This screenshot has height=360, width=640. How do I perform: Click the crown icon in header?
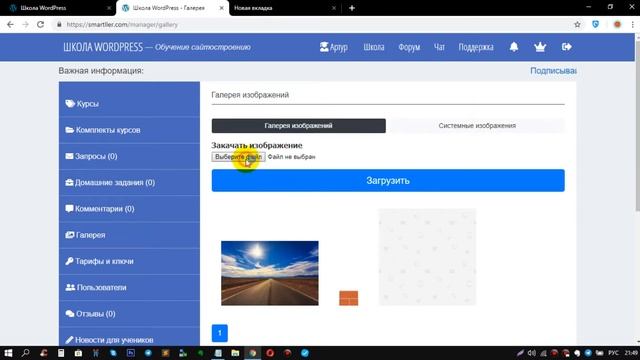click(x=540, y=47)
